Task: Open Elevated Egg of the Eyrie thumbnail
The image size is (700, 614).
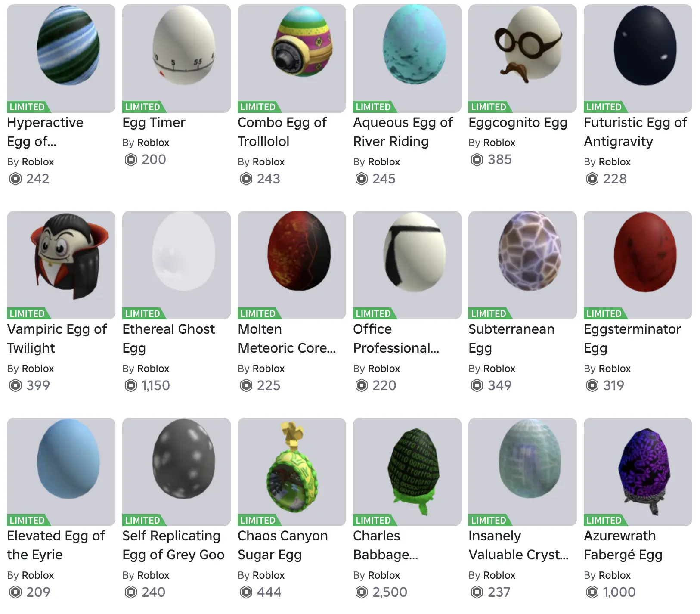Action: (61, 472)
